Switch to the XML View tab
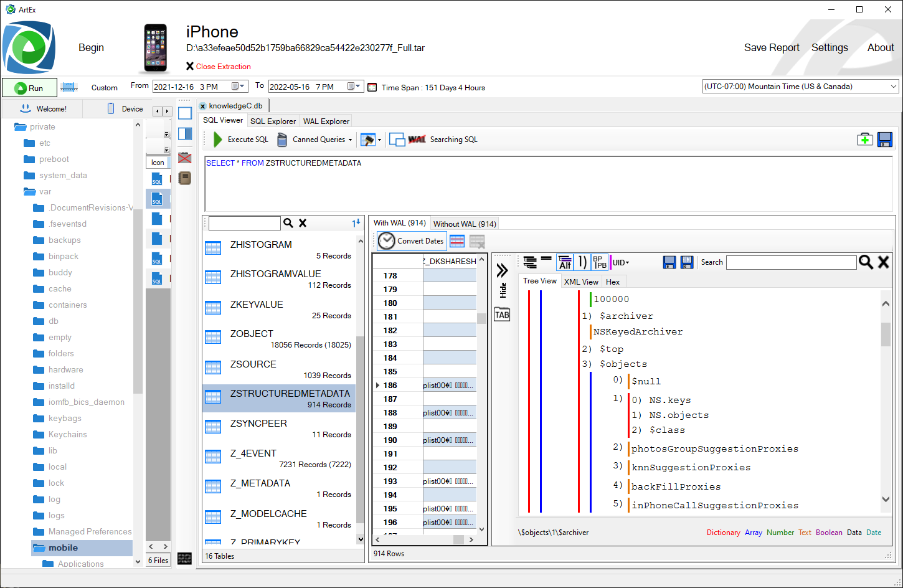The width and height of the screenshot is (903, 588). (x=581, y=282)
